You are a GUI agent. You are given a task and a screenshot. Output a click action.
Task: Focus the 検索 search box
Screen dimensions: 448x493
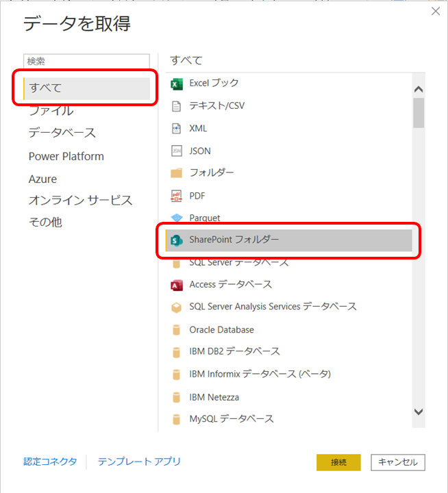point(86,61)
